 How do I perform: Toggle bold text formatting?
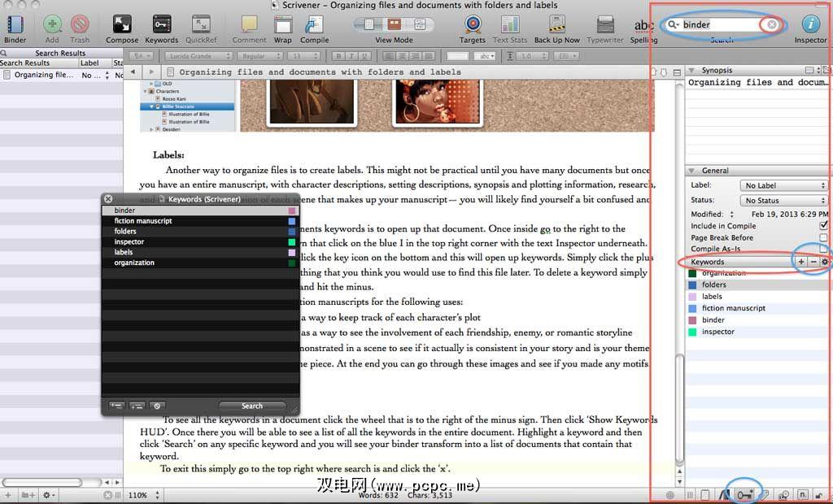pos(340,56)
